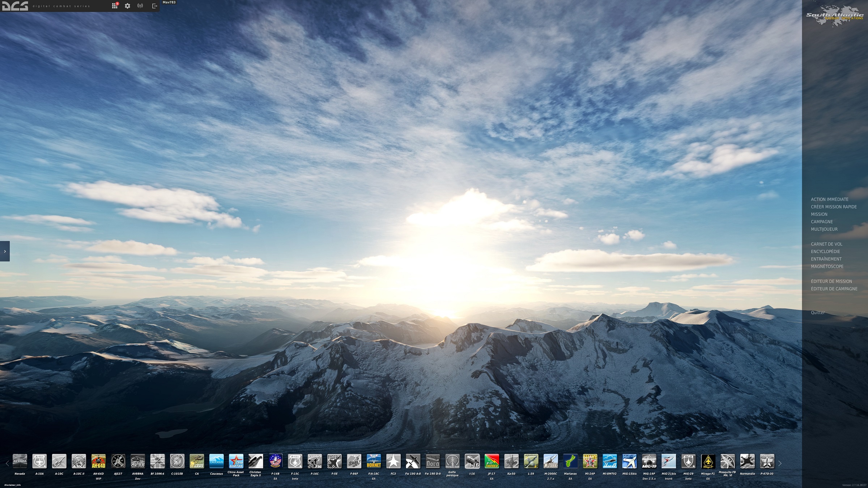Open the MULTIJOUEUR menu entry
This screenshot has height=488, width=868.
[x=824, y=229]
